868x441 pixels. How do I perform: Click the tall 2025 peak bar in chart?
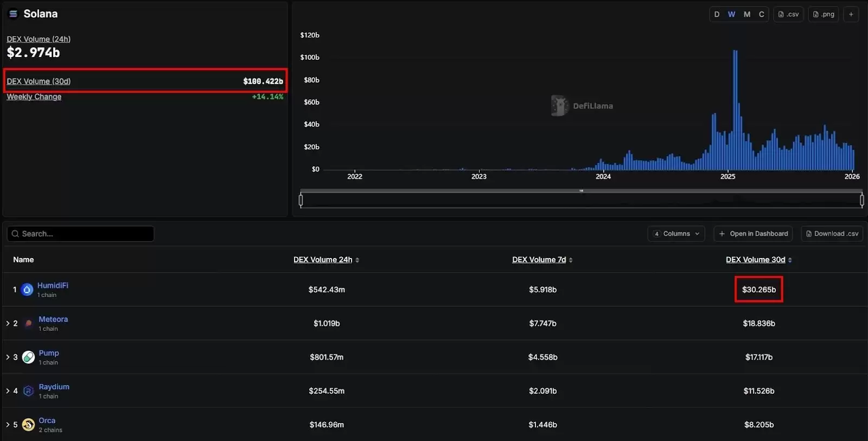735,110
